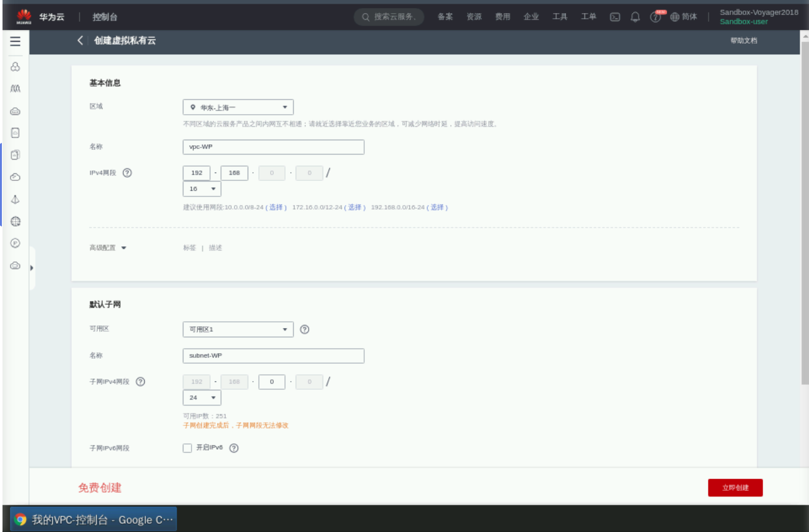Select the suggested 172.16.0.0/12-24 range link

tap(355, 207)
